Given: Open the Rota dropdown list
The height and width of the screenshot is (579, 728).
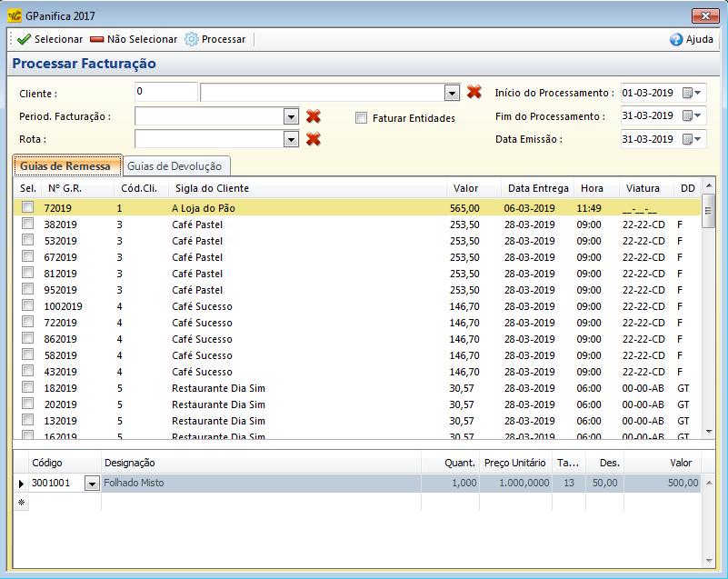Looking at the screenshot, I should coord(291,139).
